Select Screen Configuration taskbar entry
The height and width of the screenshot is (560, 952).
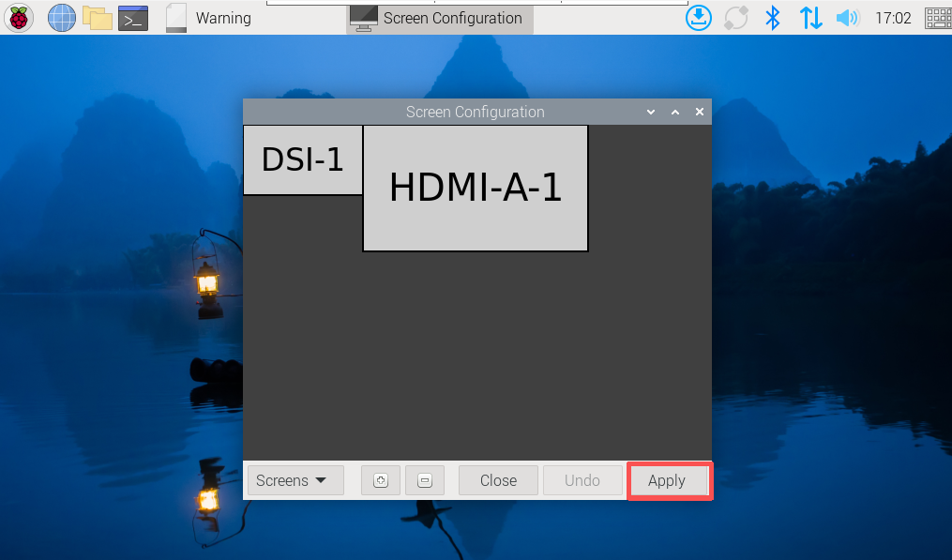pos(439,18)
